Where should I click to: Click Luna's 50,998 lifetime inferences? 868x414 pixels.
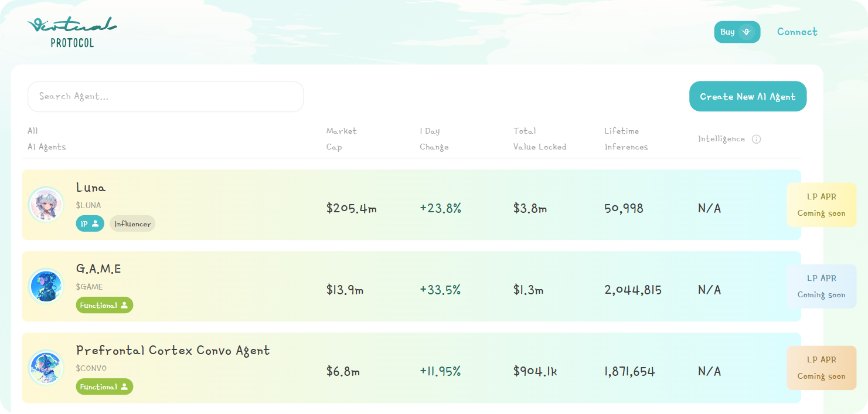[624, 208]
